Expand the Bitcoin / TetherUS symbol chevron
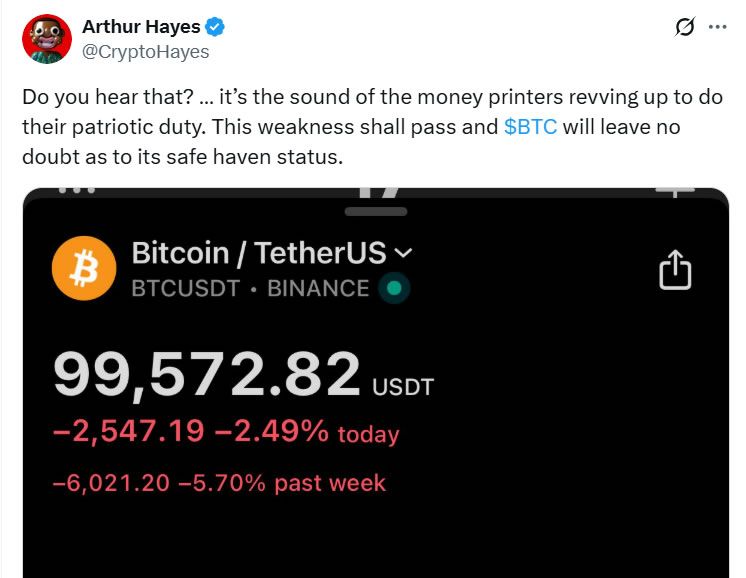Image resolution: width=746 pixels, height=578 pixels. point(404,252)
